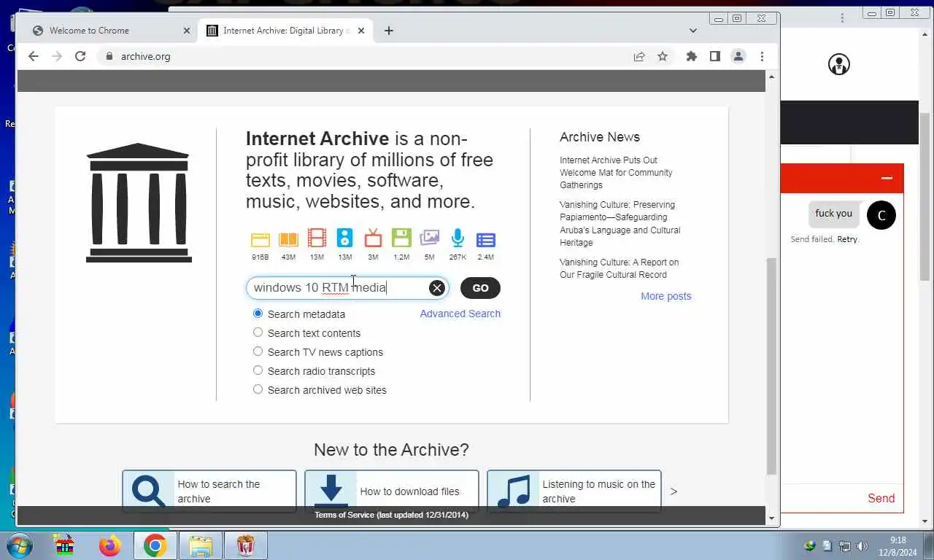
Task: Click Chrome icon in the taskbar
Action: click(x=155, y=545)
